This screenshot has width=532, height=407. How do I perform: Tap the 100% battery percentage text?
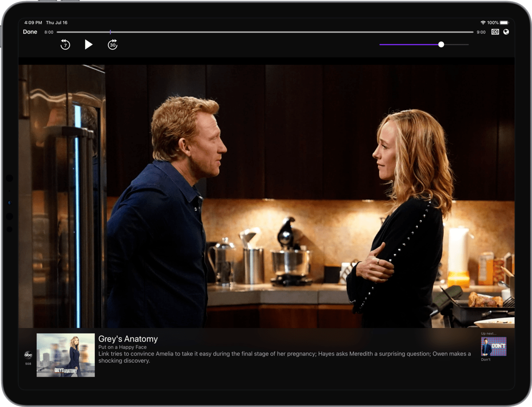(x=493, y=23)
